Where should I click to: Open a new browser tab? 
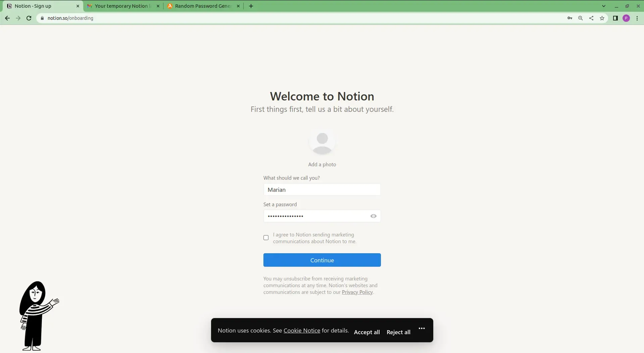(251, 6)
